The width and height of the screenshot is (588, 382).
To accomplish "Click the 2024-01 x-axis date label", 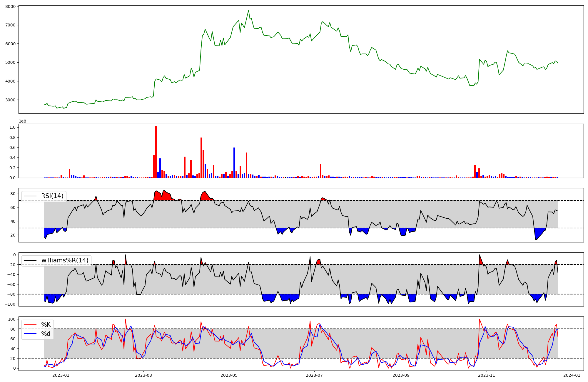I will pos(572,375).
